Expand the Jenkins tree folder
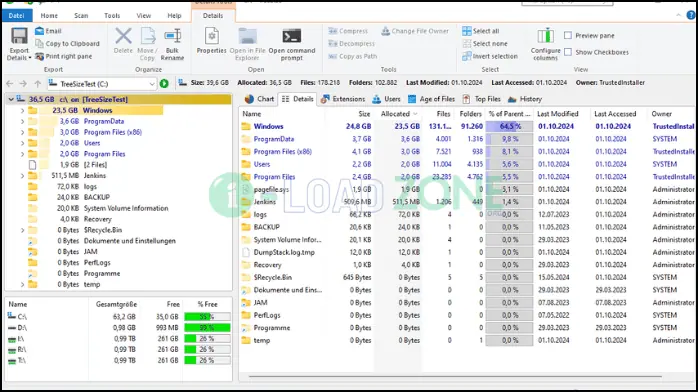Screen dimensions: 698x392 (x=22, y=176)
